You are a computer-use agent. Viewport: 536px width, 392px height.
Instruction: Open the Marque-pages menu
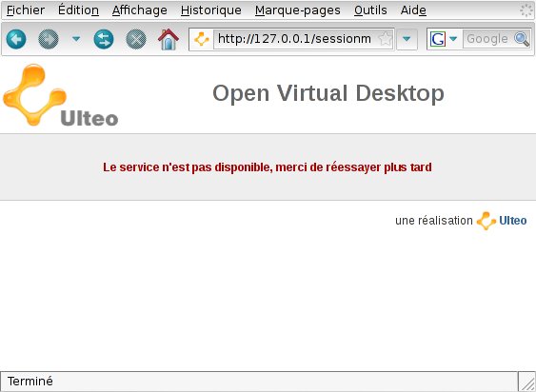(297, 10)
